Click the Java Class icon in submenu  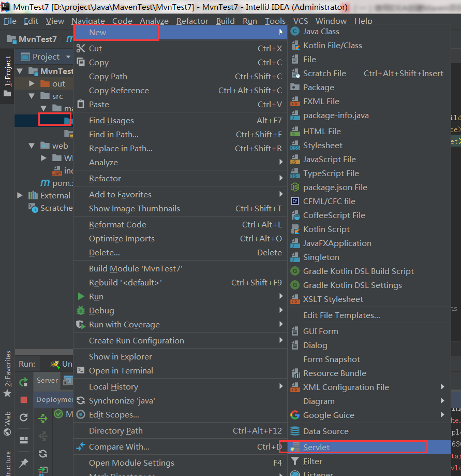(x=295, y=31)
